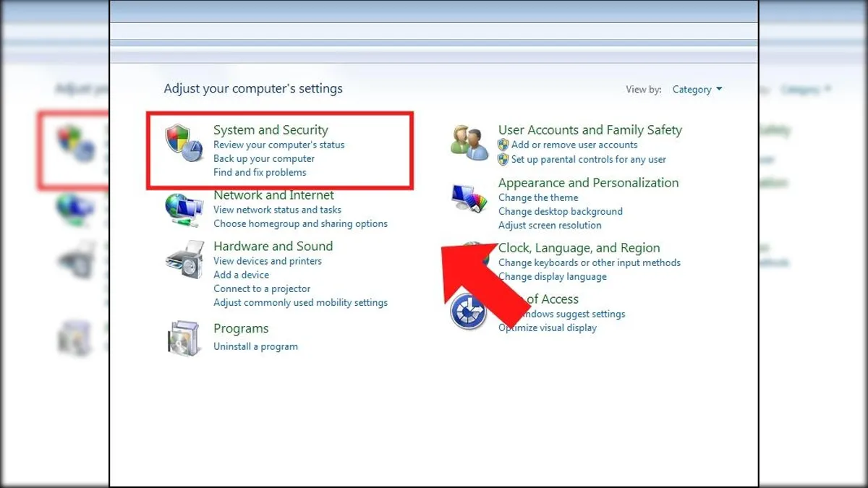Click the User Accounts people icon
The height and width of the screenshot is (488, 868).
(469, 142)
